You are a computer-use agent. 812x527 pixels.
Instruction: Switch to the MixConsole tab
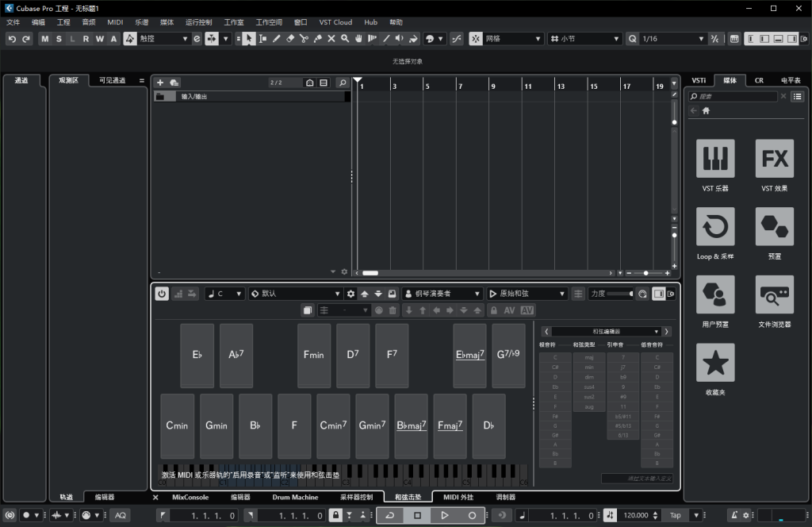(x=190, y=497)
